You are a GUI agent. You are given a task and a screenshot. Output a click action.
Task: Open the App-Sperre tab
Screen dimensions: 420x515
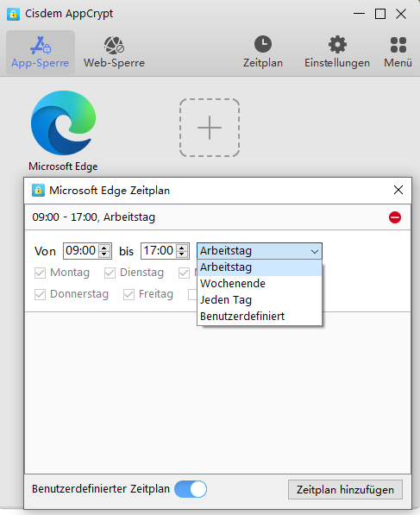[41, 53]
